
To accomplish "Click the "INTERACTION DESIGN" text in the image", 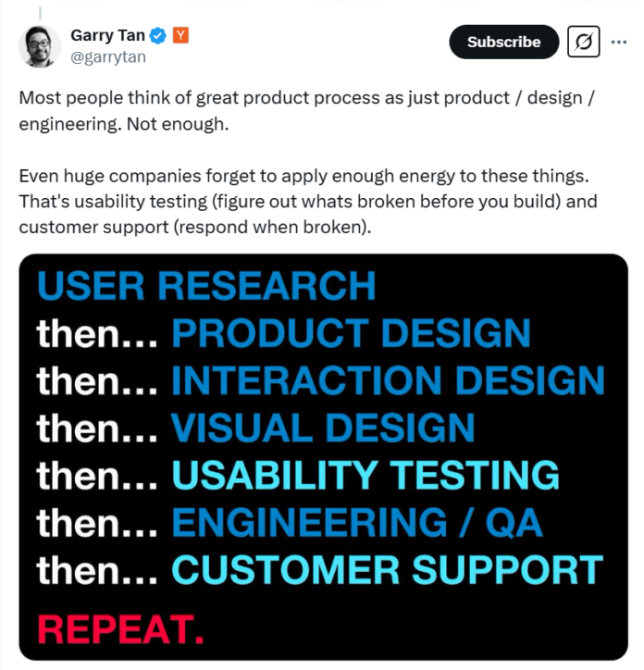I will (388, 380).
